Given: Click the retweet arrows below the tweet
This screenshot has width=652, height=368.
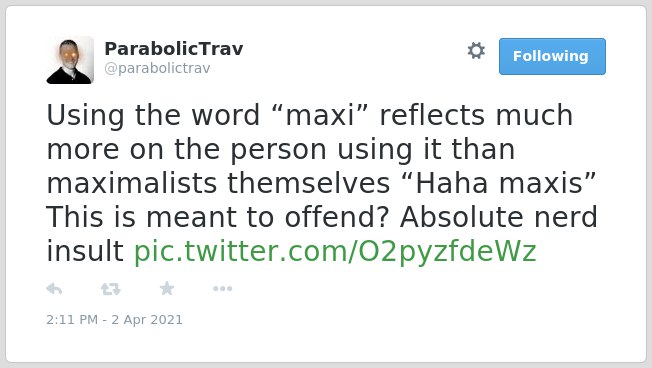Looking at the screenshot, I should (111, 289).
